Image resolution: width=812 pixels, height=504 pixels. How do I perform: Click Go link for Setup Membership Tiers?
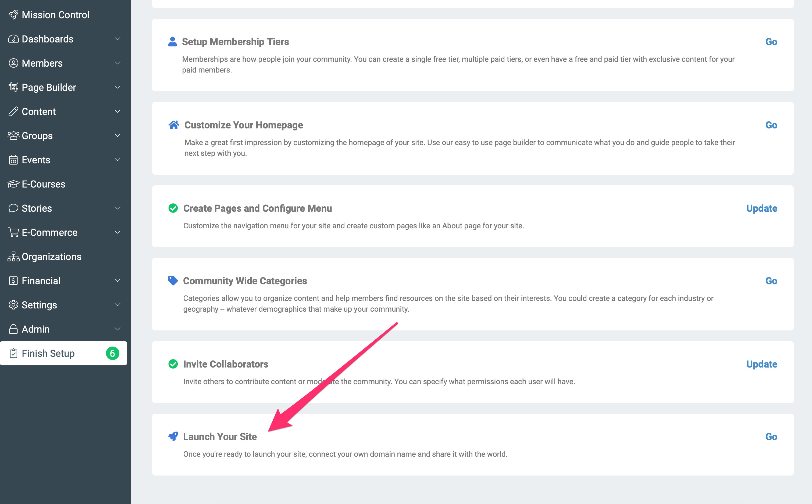click(x=771, y=42)
